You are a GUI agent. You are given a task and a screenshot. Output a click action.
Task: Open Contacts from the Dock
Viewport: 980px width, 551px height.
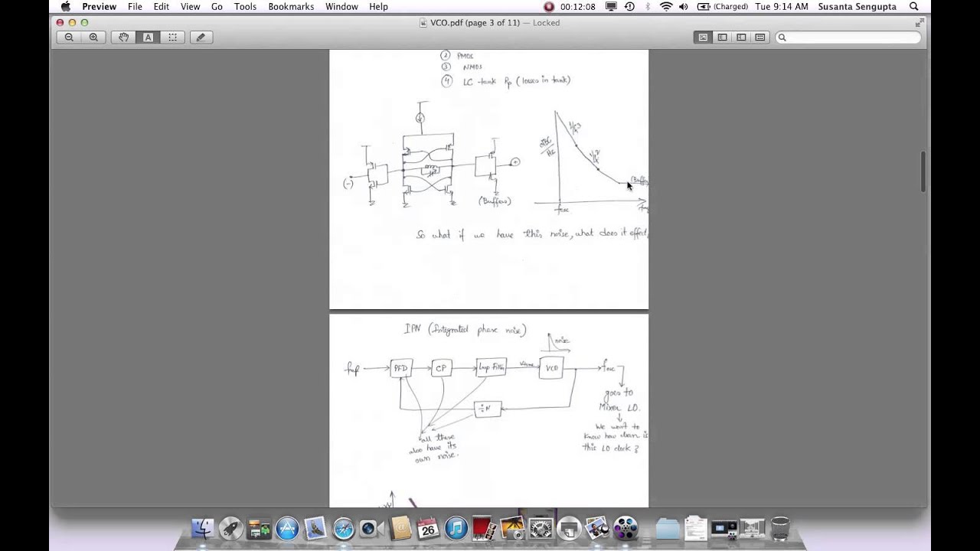(400, 528)
